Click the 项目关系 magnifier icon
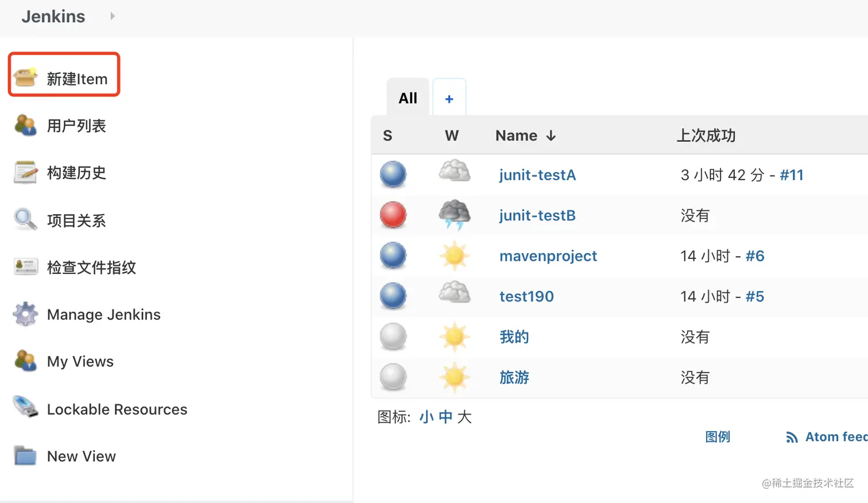Screen dimensions: 868x503 tap(25, 219)
